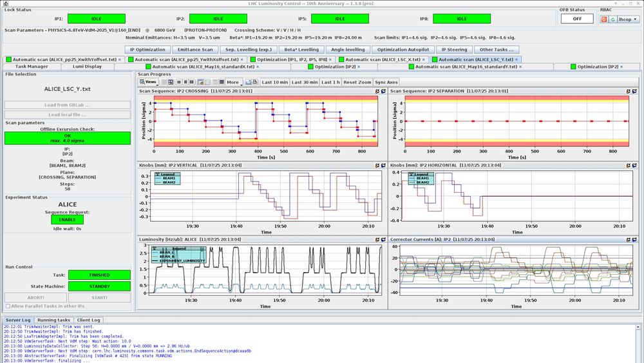Image resolution: width=644 pixels, height=363 pixels.
Task: Click the left header icon of Luminosity ALICE chart
Action: click(x=377, y=239)
